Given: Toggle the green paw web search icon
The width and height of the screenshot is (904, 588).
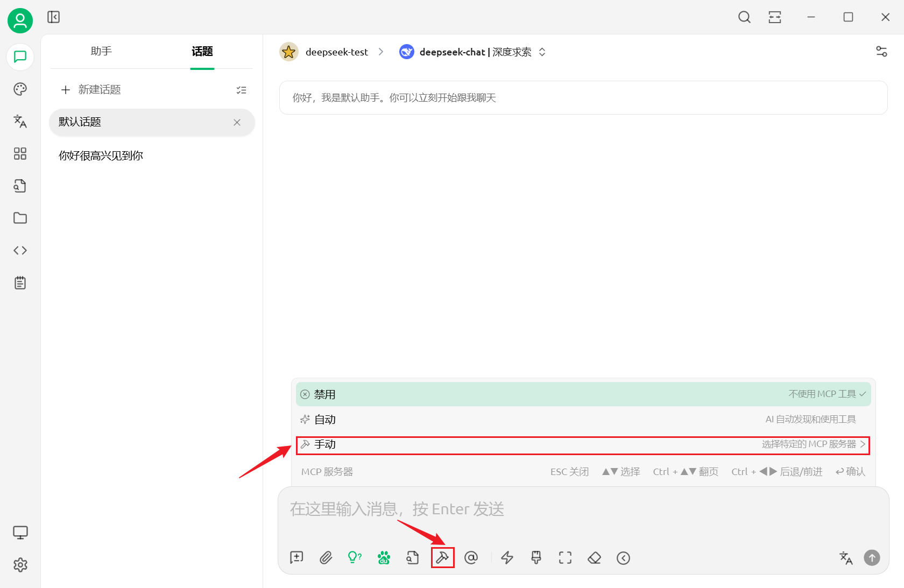Looking at the screenshot, I should point(384,558).
